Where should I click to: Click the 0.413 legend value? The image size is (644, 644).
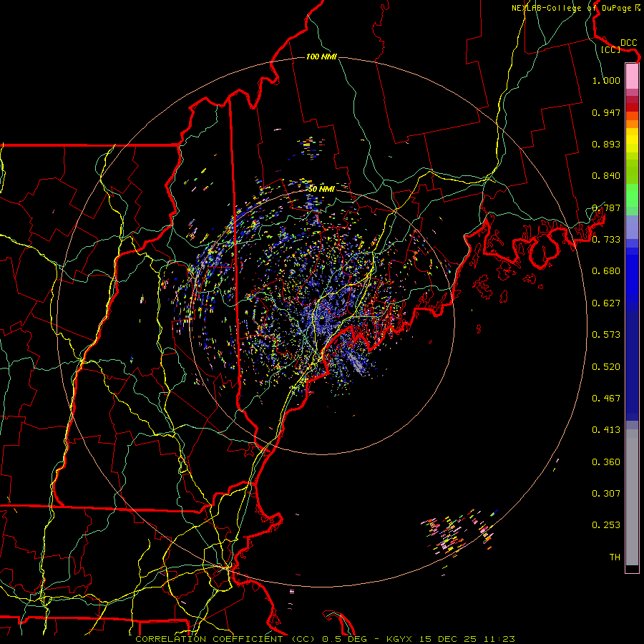(606, 430)
